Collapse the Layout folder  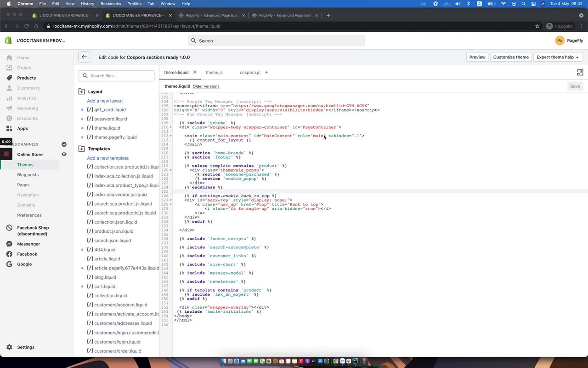tap(82, 92)
